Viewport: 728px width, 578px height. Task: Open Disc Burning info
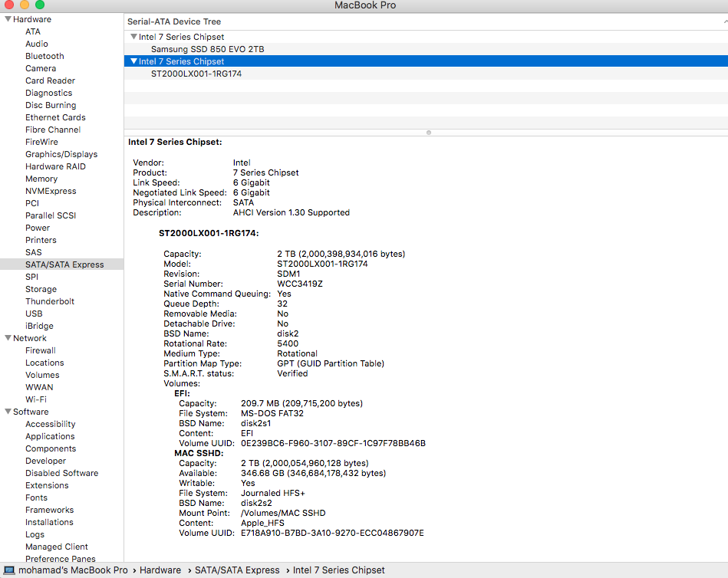(51, 105)
